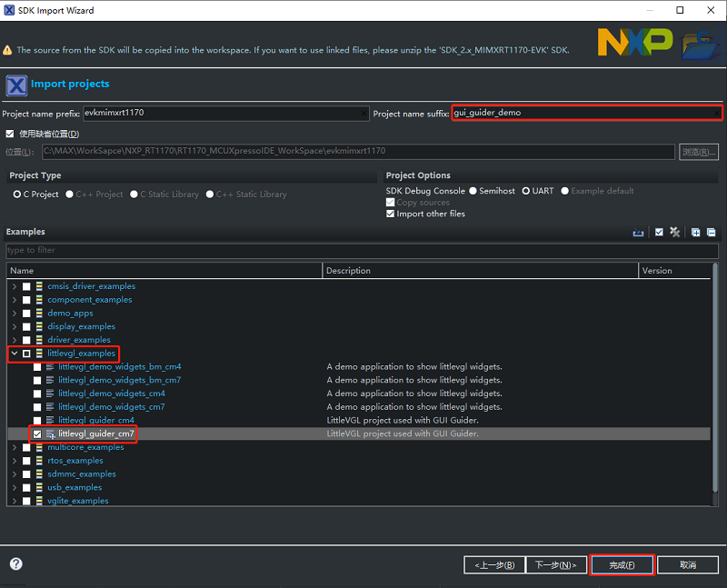This screenshot has height=588, width=727.
Task: Check the littlevgl_demo_widgets_cm7 checkbox
Action: (x=37, y=407)
